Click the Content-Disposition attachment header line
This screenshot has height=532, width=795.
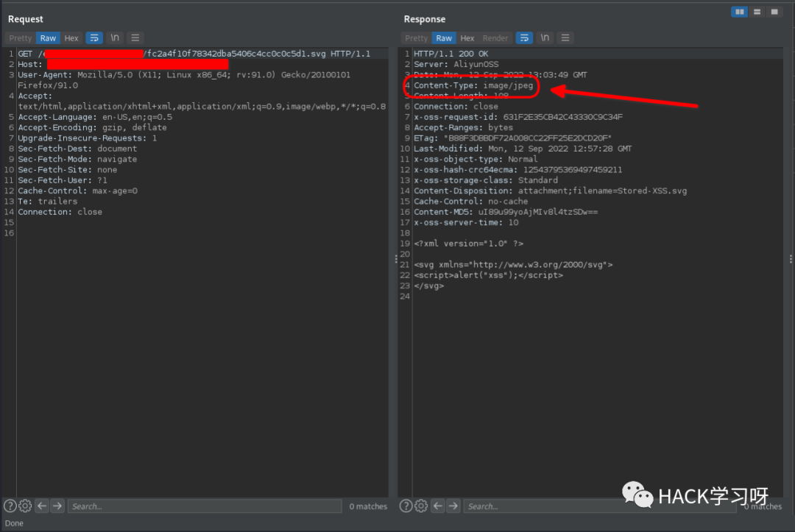(551, 191)
